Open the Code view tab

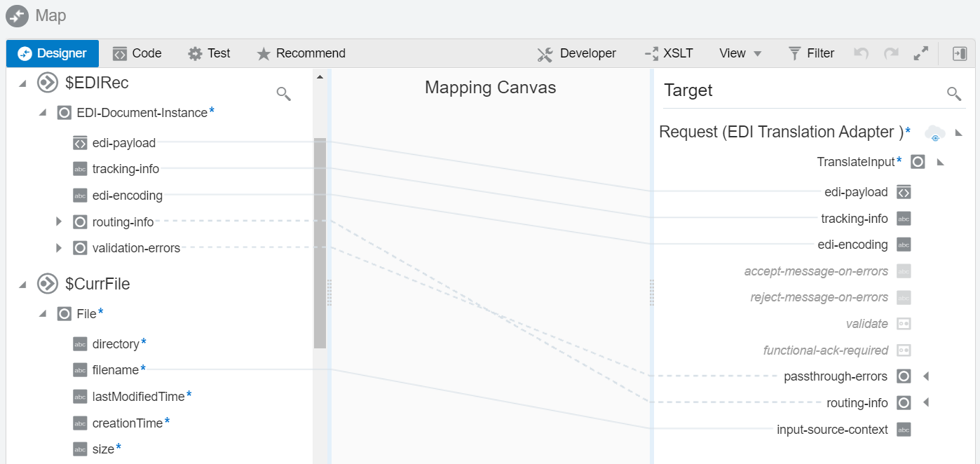(137, 53)
